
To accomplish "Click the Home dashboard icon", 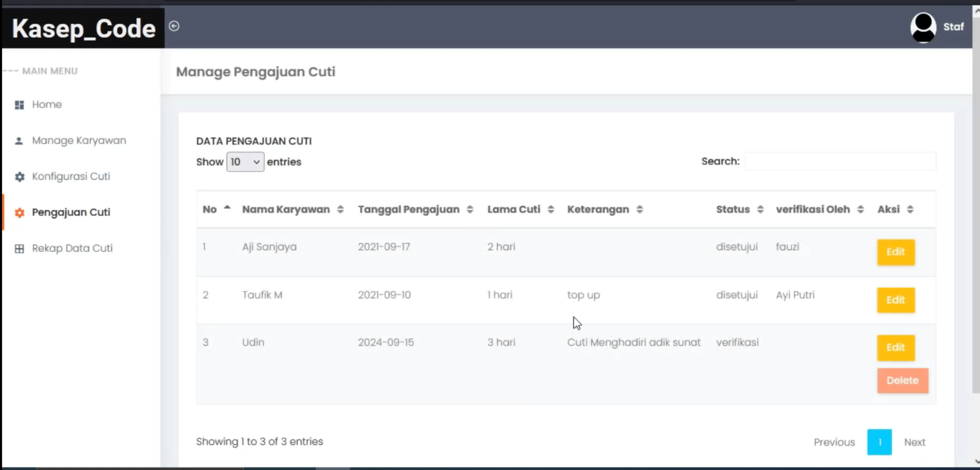I will tap(19, 105).
